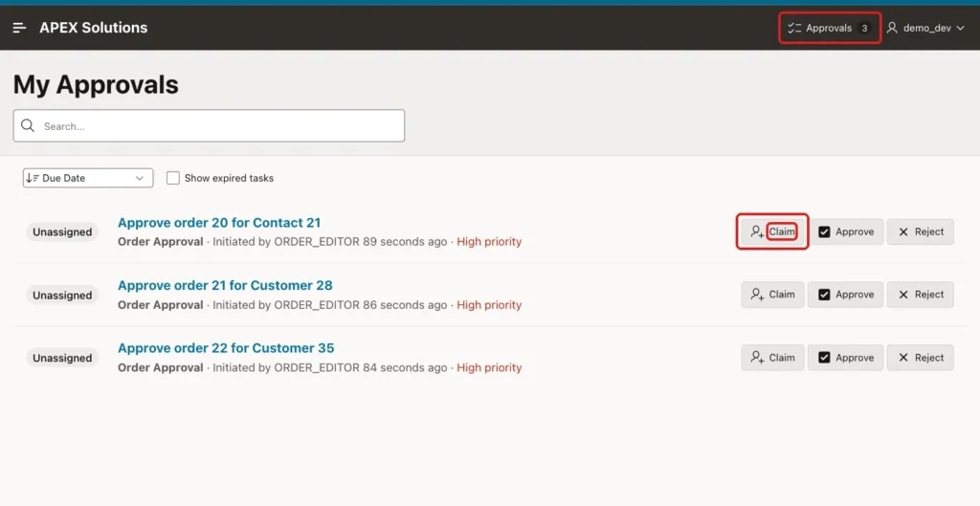
Task: Reject the order 22 task
Action: pyautogui.click(x=921, y=358)
